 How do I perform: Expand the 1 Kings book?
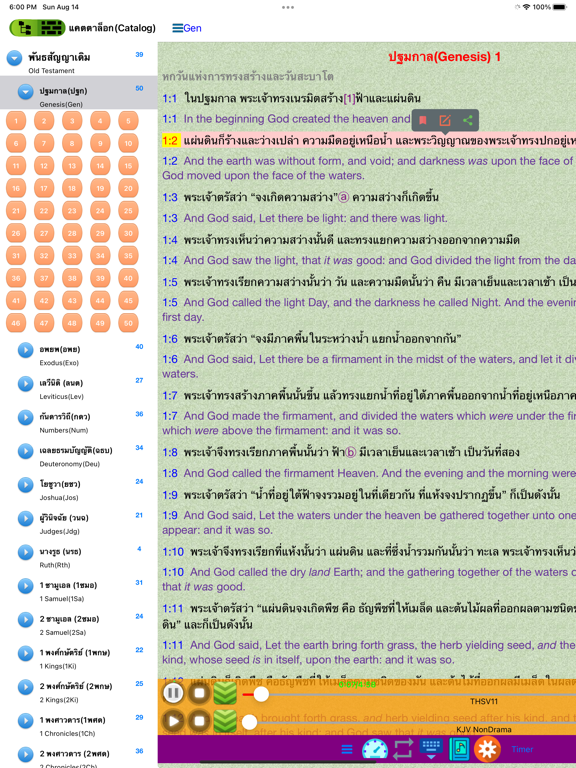point(25,653)
